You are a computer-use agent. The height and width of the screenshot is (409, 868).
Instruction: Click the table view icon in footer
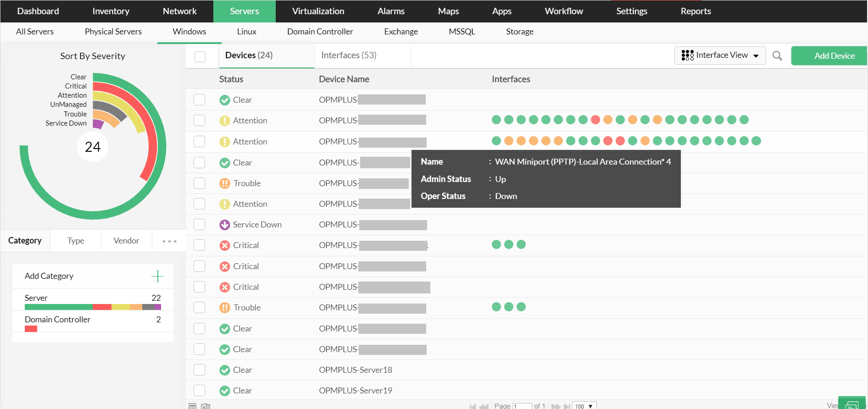click(193, 406)
